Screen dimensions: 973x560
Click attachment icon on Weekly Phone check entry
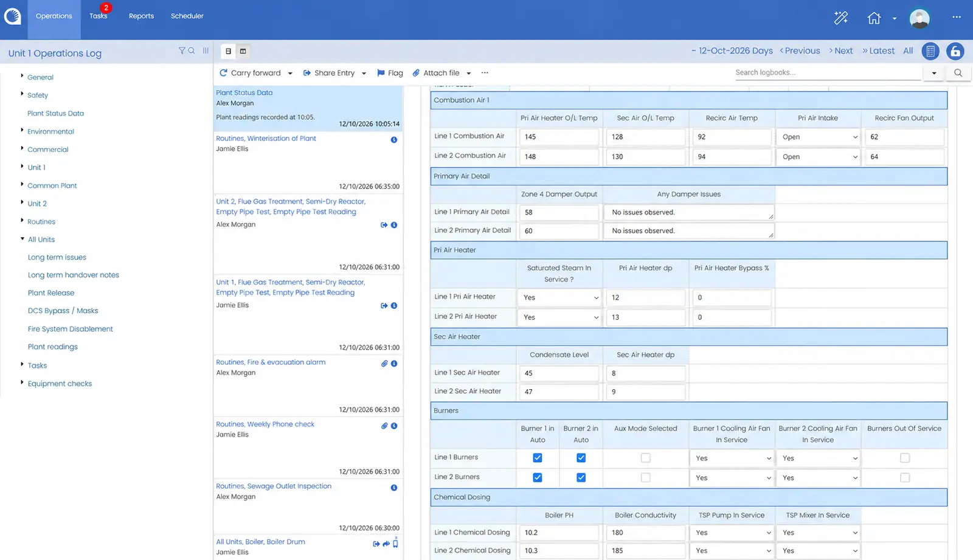384,426
